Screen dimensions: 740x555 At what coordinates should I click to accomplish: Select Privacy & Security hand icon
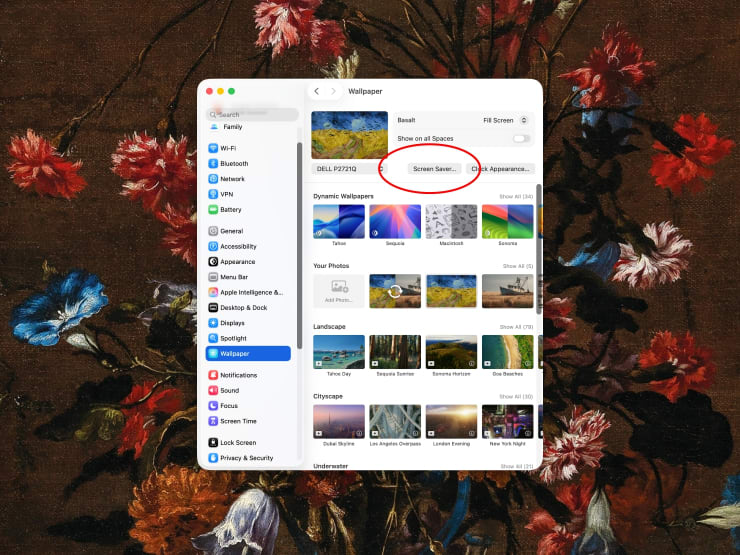[x=213, y=458]
